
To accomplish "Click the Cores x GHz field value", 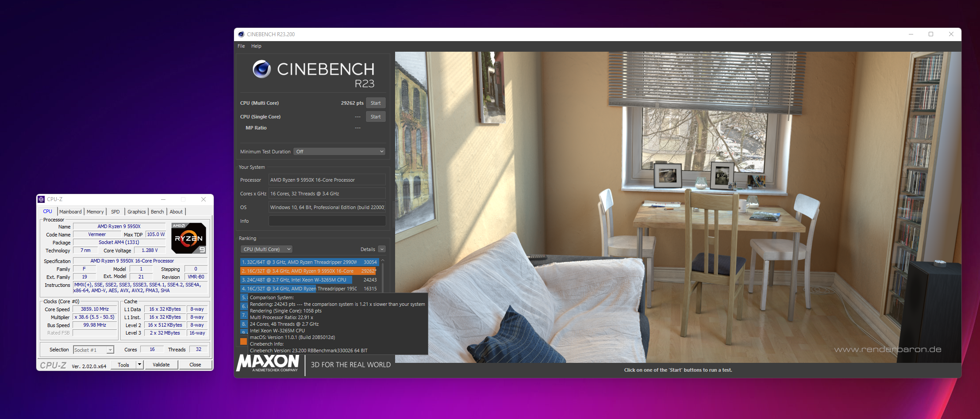I will tap(327, 194).
